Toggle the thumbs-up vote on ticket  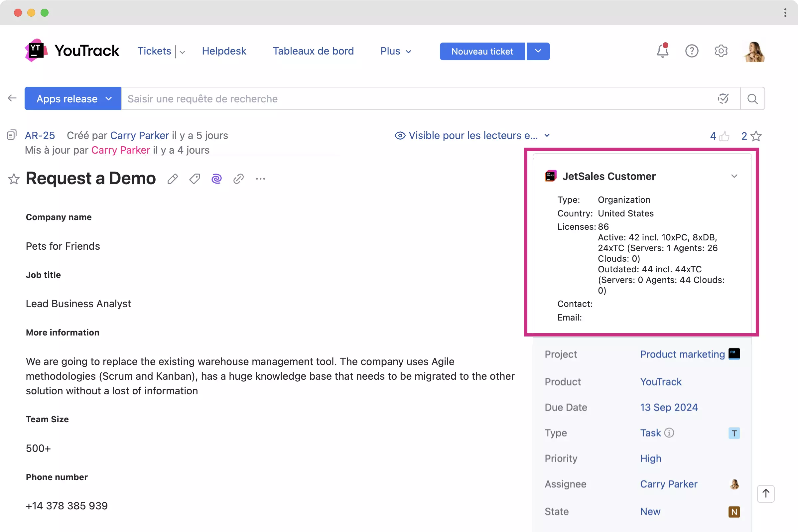(x=724, y=136)
